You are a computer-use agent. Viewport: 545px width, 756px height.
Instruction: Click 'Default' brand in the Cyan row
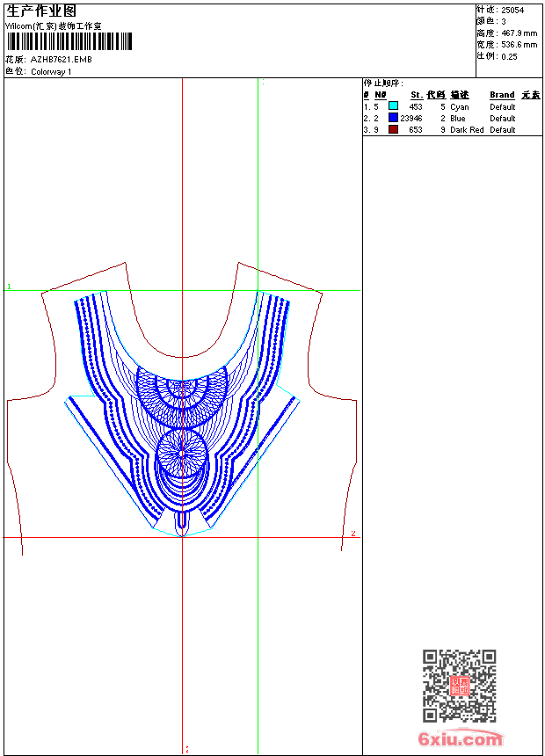click(x=503, y=107)
